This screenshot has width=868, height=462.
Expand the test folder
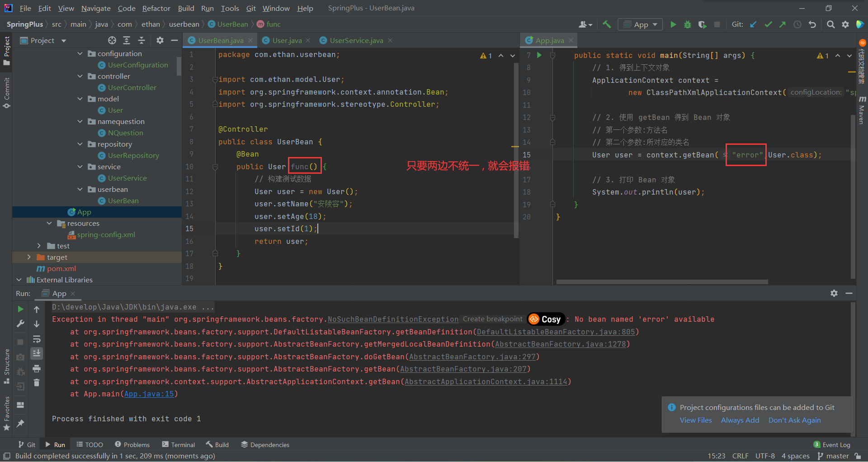[x=39, y=246]
